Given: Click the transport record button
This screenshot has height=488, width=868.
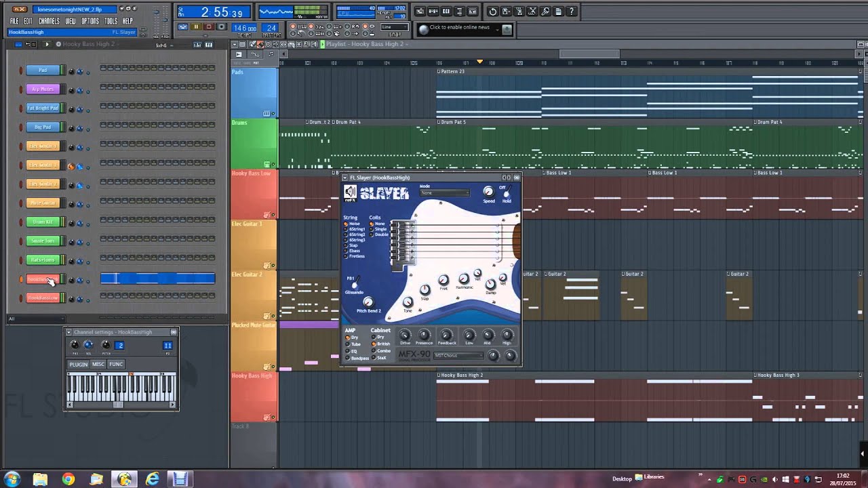Looking at the screenshot, I should pos(222,27).
